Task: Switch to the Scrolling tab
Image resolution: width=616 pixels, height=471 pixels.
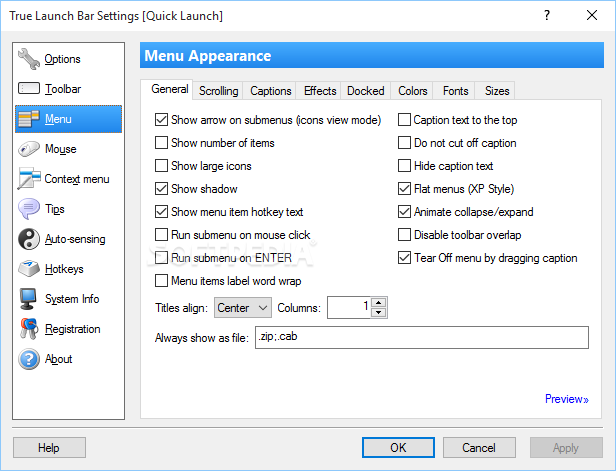Action: coord(218,91)
